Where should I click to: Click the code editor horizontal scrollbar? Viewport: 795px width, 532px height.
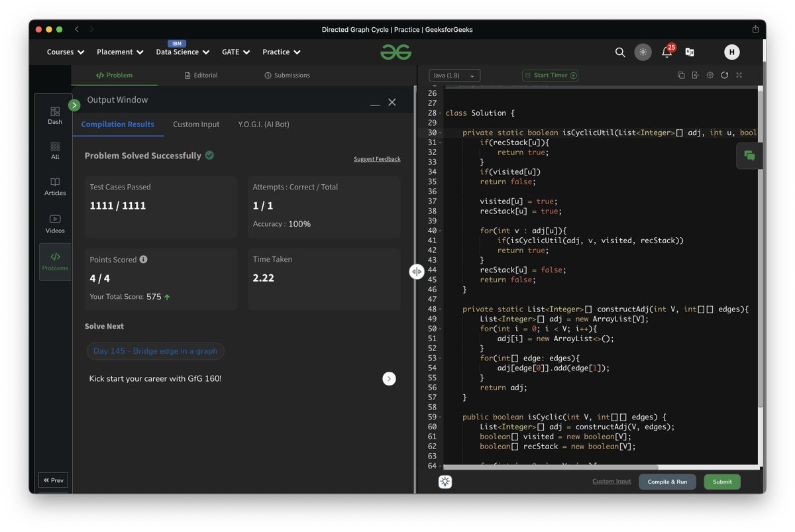550,467
